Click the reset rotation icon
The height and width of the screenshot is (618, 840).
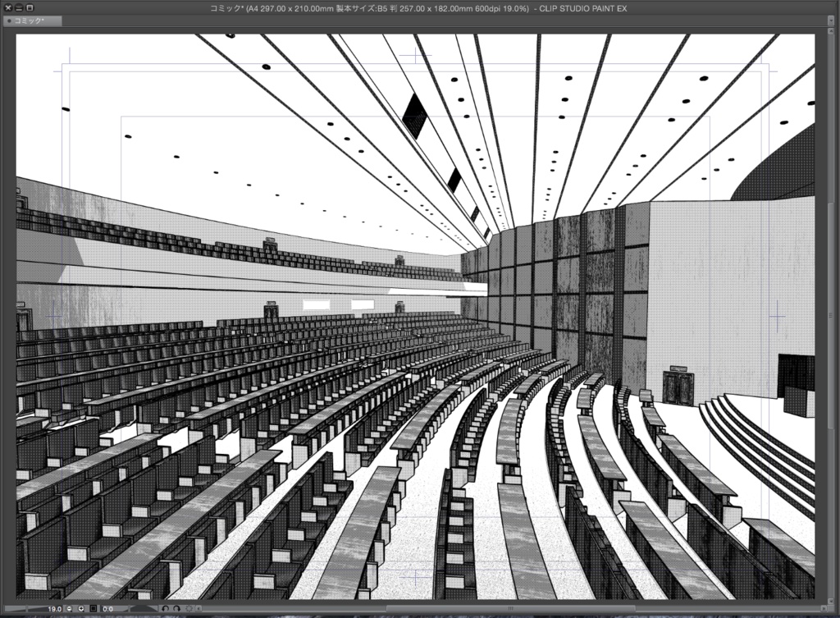tap(189, 609)
